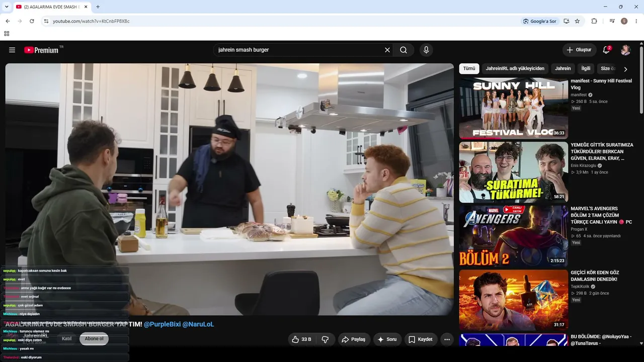
Task: Join the channel with Katıl
Action: coord(66,339)
